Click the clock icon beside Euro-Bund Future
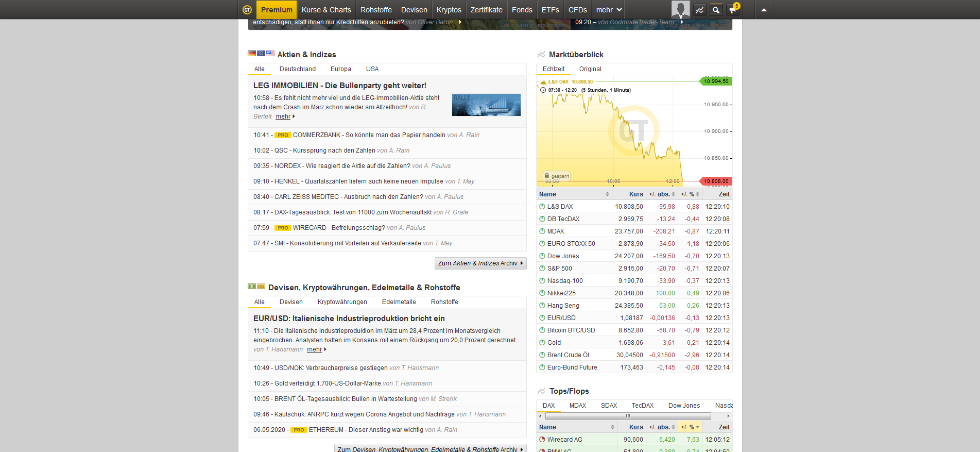Screen dimensions: 980x452 pos(542,367)
